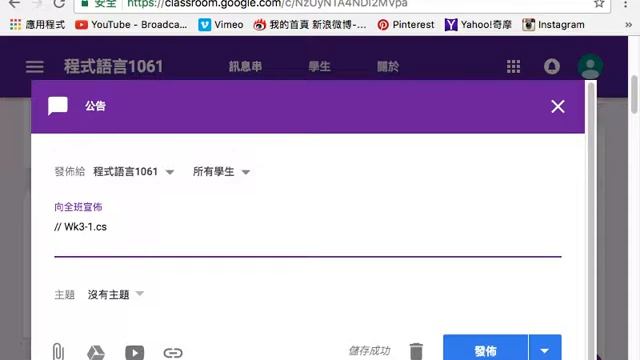This screenshot has width=640, height=360.
Task: Attach a file with the paperclip
Action: (x=58, y=351)
